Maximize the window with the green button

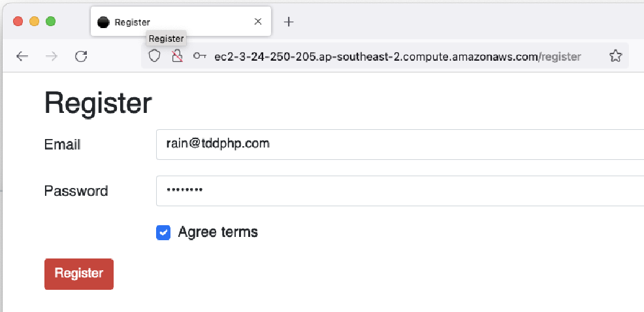pos(50,22)
